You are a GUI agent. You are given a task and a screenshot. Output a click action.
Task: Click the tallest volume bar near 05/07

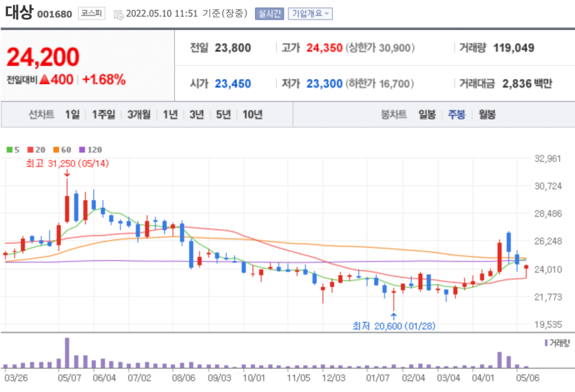pos(67,353)
